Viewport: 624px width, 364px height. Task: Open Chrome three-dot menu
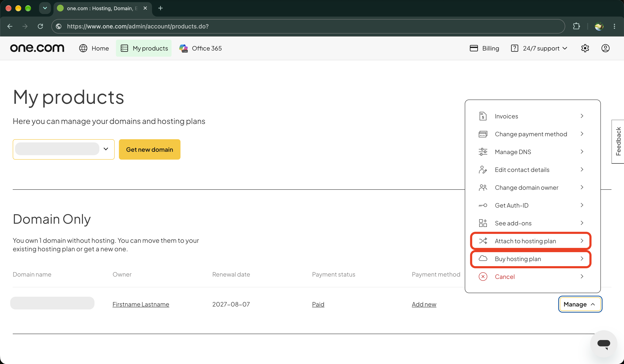pyautogui.click(x=614, y=26)
